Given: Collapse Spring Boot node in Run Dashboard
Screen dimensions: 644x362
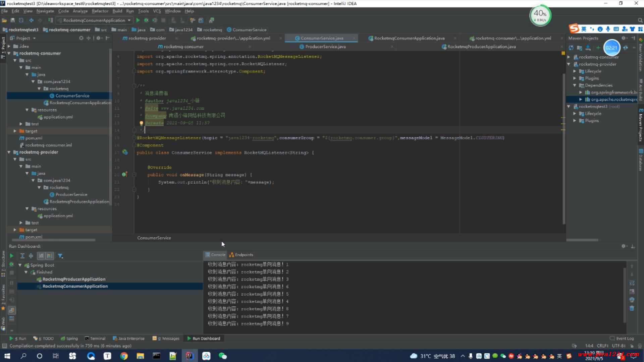Looking at the screenshot, I should point(20,265).
